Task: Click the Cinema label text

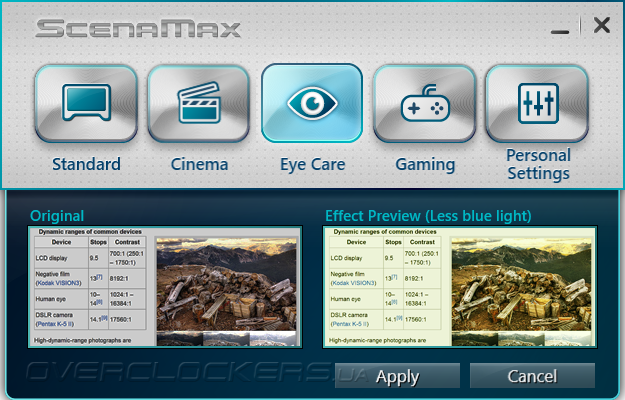Action: coord(199,164)
